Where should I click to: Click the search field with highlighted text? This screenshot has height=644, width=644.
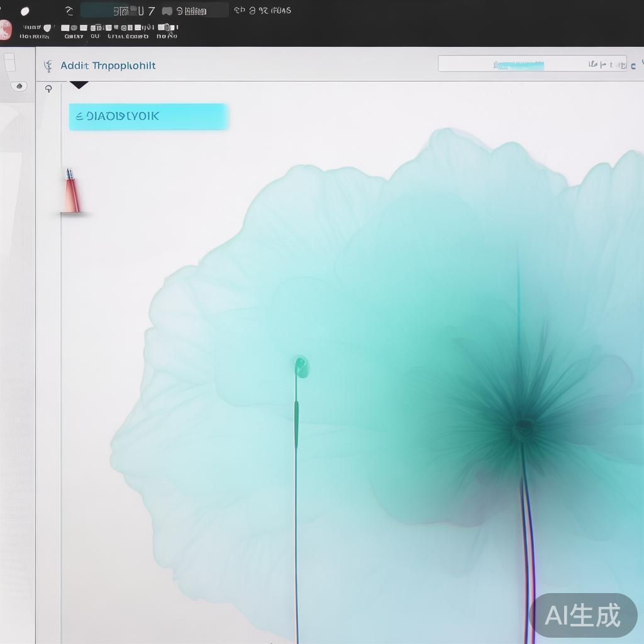(x=532, y=64)
